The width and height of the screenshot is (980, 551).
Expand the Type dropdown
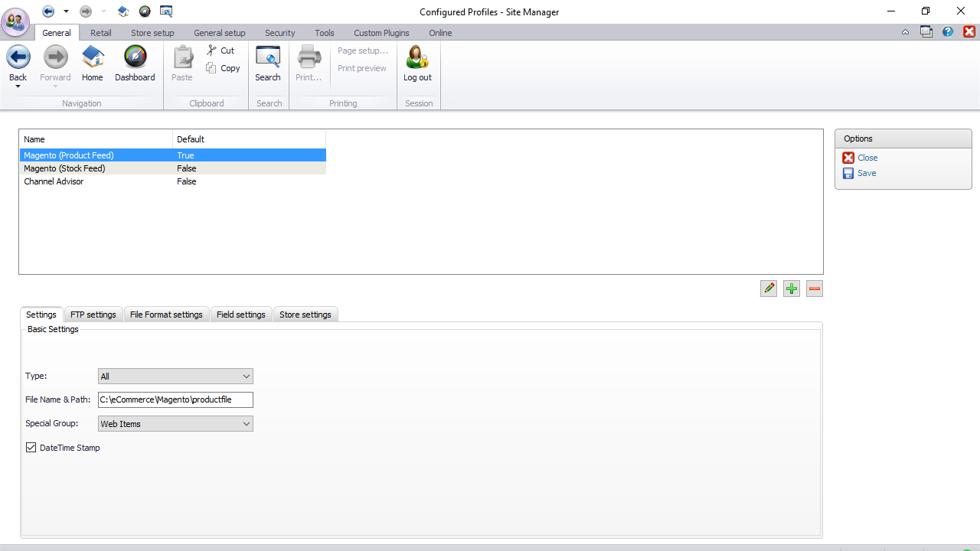click(x=246, y=377)
